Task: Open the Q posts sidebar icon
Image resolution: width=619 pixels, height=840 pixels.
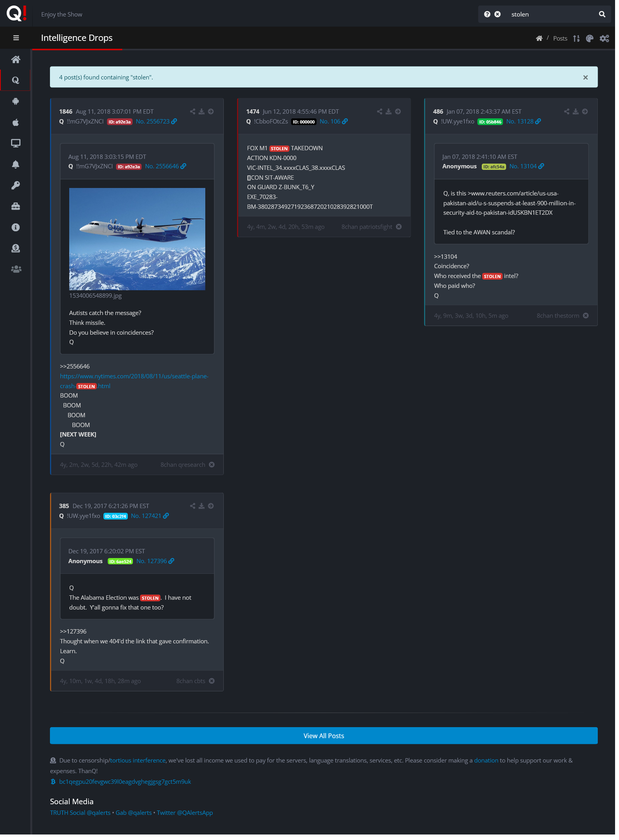Action: coord(16,80)
